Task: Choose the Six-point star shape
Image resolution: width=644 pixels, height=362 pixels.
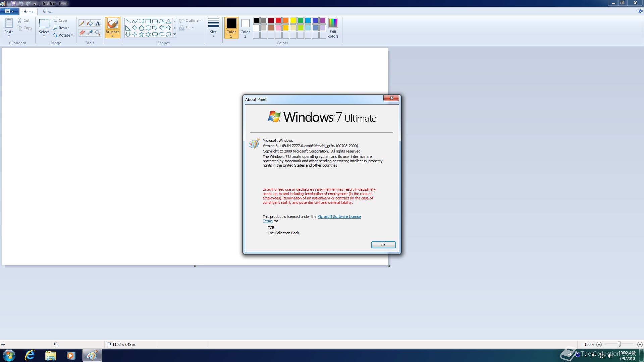Action: (148, 34)
